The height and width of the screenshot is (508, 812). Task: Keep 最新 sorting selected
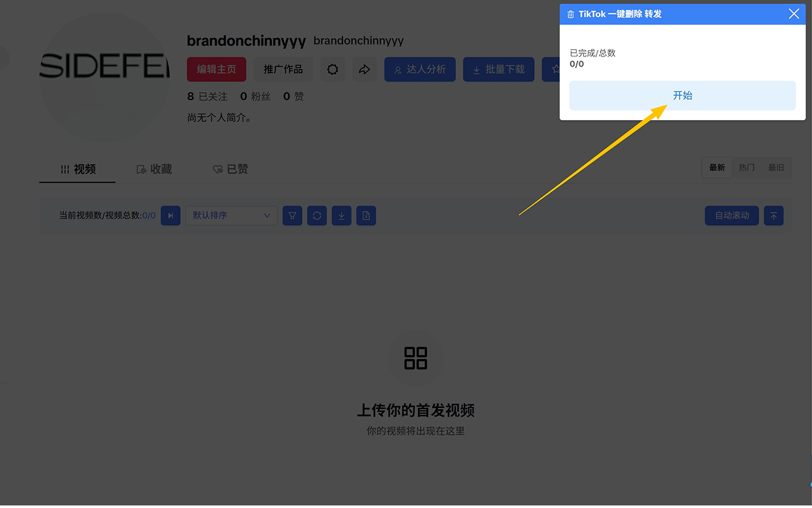click(717, 167)
